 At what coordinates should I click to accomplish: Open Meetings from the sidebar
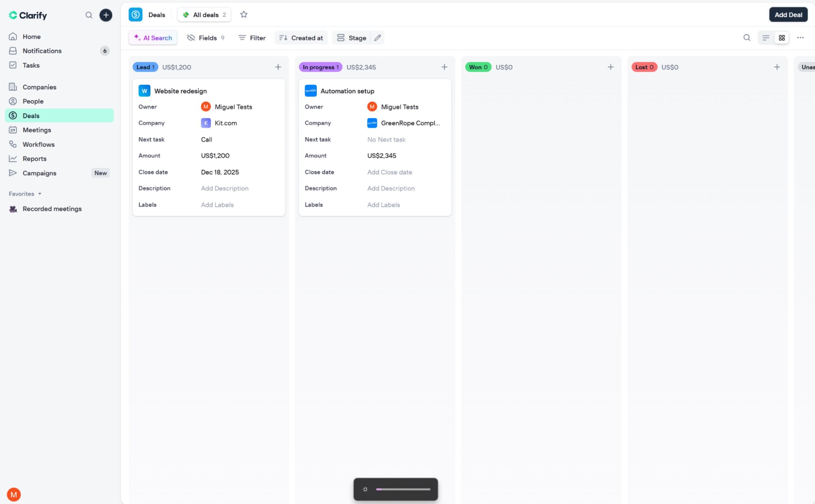(x=36, y=130)
